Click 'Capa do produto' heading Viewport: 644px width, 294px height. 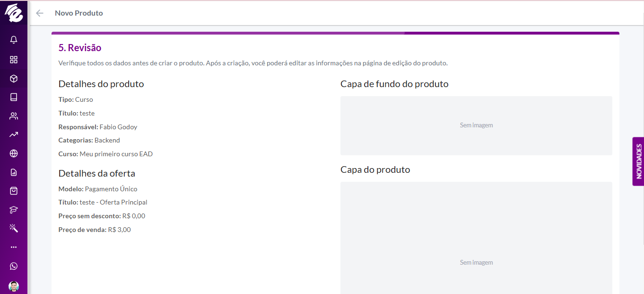375,169
